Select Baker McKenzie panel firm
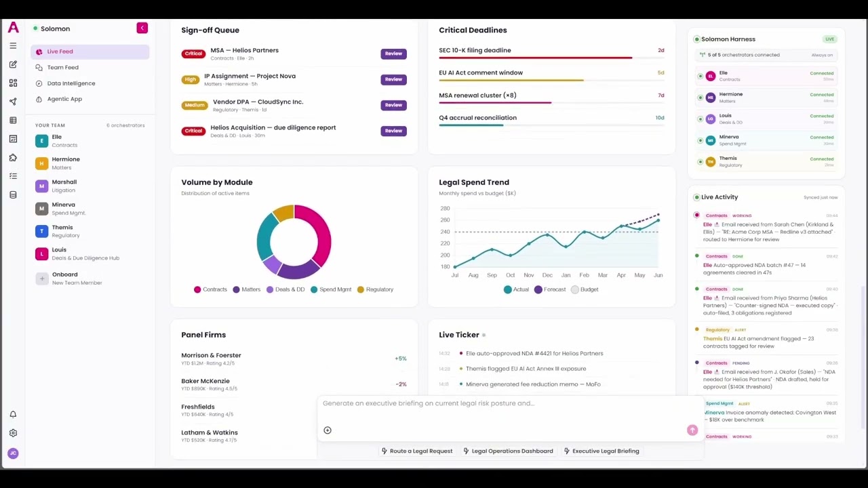 coord(294,385)
